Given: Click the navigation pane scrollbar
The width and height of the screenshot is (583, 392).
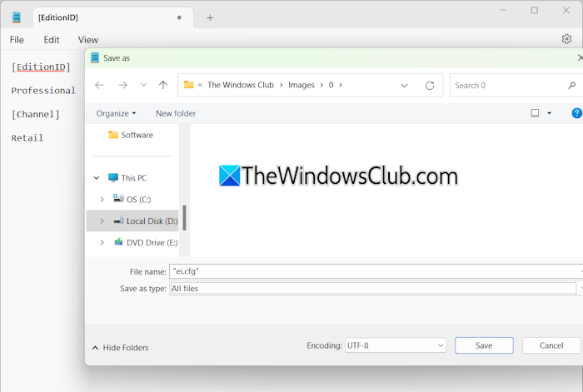Looking at the screenshot, I should (x=184, y=217).
